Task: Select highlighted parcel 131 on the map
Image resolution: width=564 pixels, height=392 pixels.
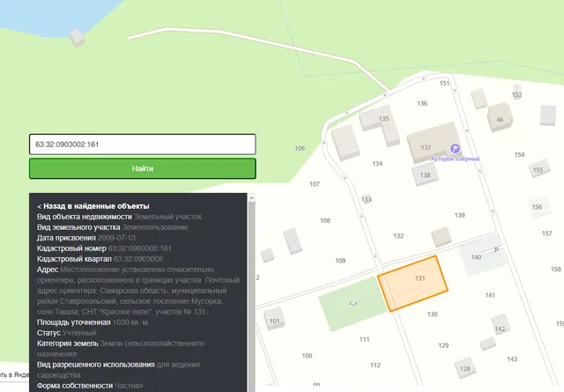Action: pos(412,283)
